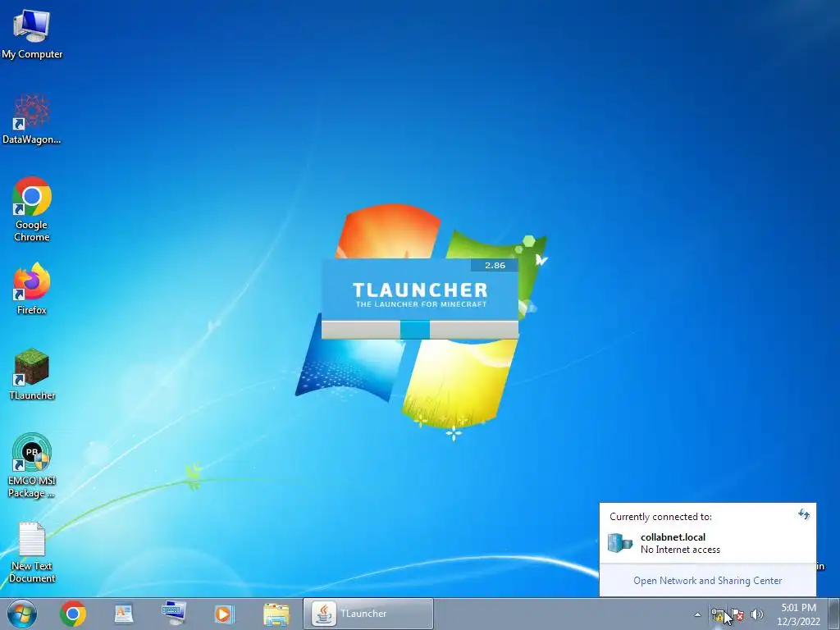Click the network tray icon

click(717, 614)
